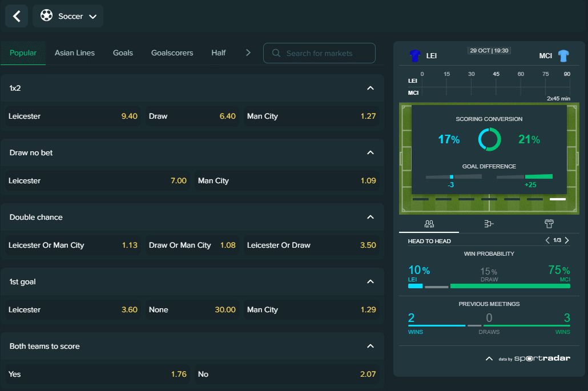This screenshot has width=588, height=391.
Task: Open the bracket standings tab icon
Action: point(489,224)
